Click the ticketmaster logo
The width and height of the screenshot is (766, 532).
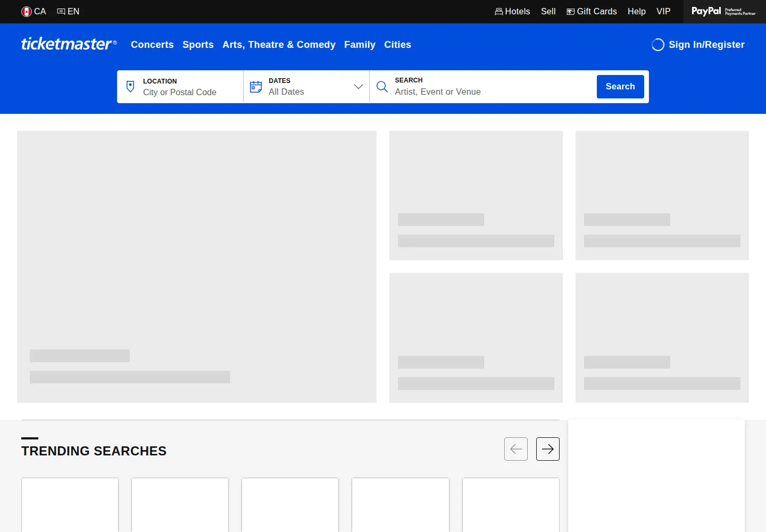pos(69,44)
